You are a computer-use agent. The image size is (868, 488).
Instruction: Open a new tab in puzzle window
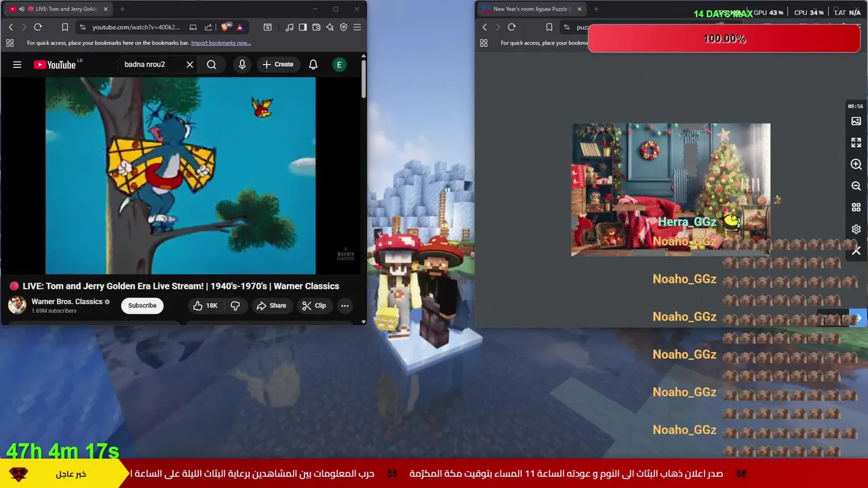click(x=596, y=9)
